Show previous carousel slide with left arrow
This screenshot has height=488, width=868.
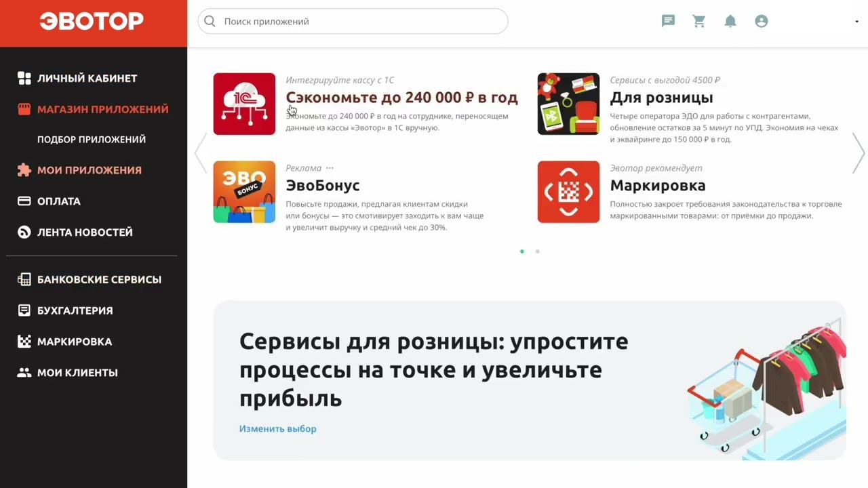tap(200, 152)
